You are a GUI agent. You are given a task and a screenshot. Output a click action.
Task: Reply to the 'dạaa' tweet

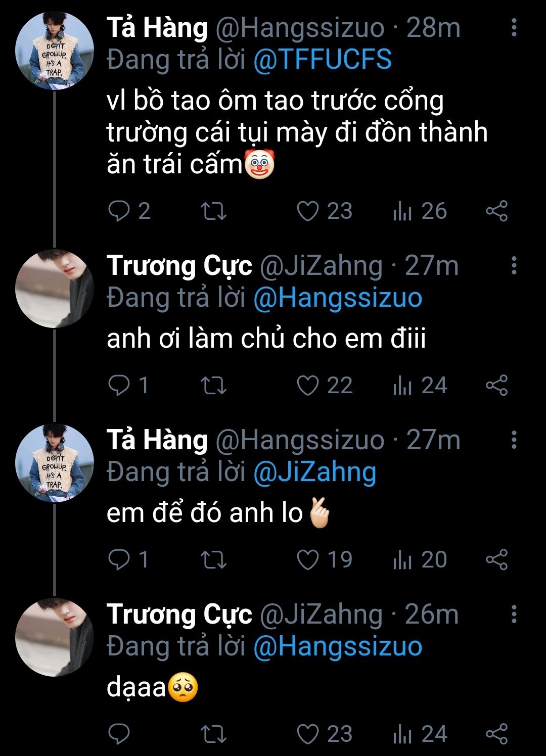119,734
